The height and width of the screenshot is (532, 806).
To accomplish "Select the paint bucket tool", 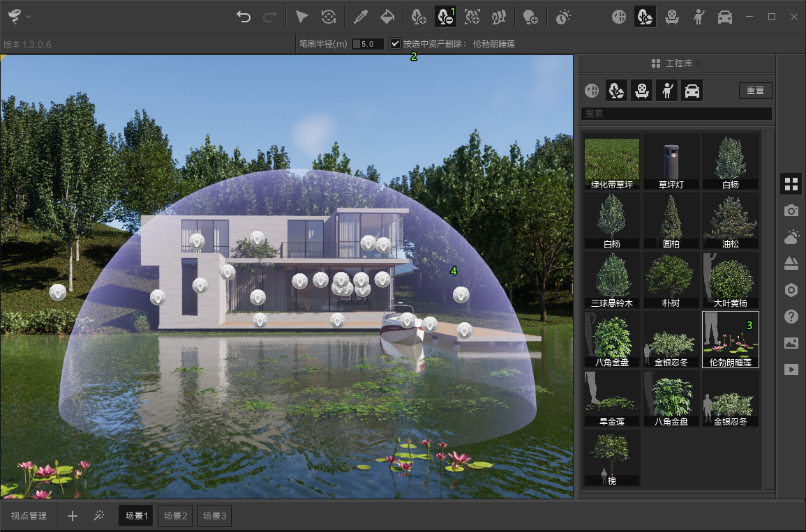I will click(x=387, y=17).
